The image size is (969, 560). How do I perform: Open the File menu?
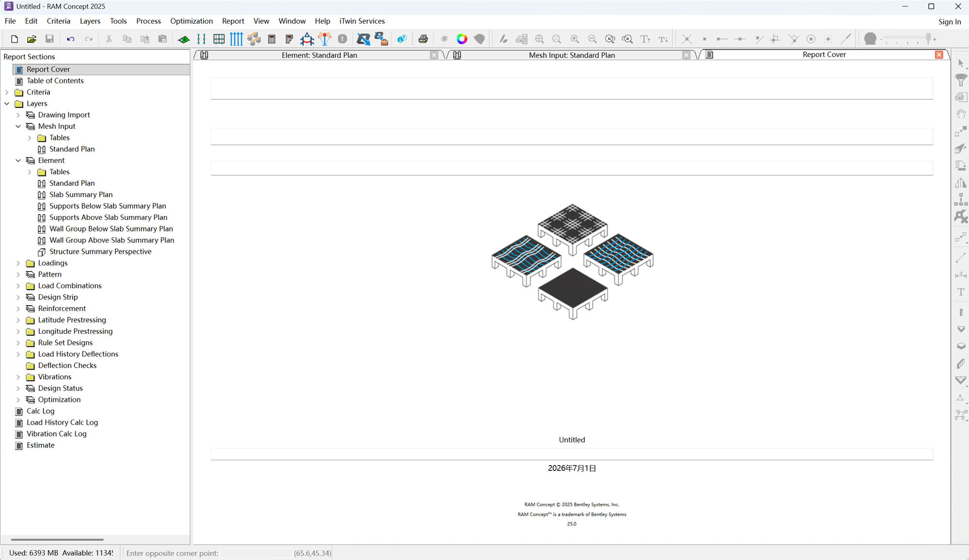click(10, 21)
